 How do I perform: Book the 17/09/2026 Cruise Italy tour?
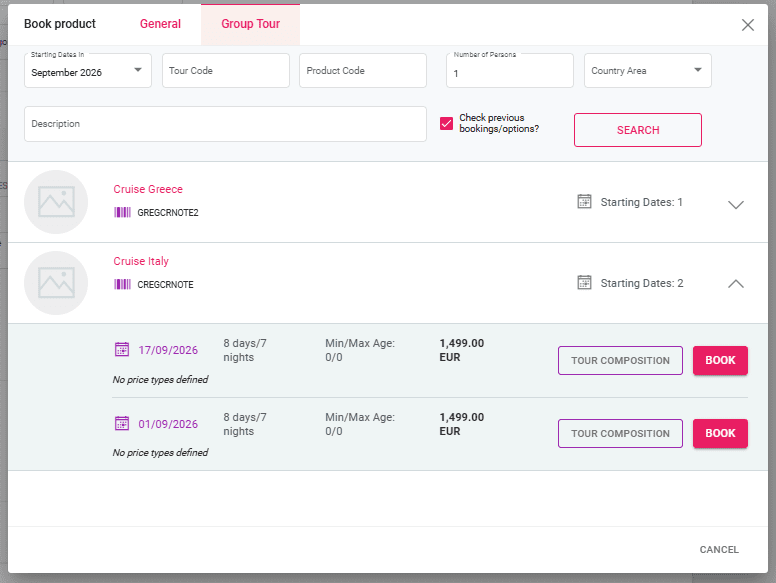[720, 361]
